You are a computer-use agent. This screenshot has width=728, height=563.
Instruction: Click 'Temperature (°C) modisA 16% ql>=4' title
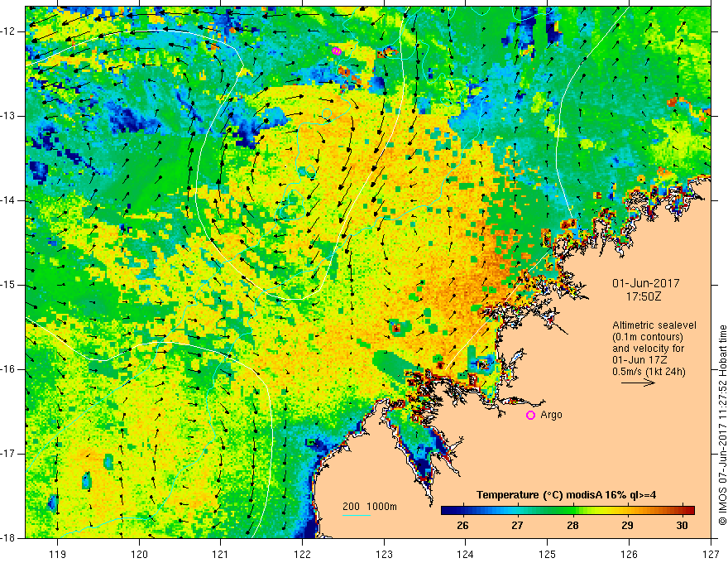pos(566,495)
